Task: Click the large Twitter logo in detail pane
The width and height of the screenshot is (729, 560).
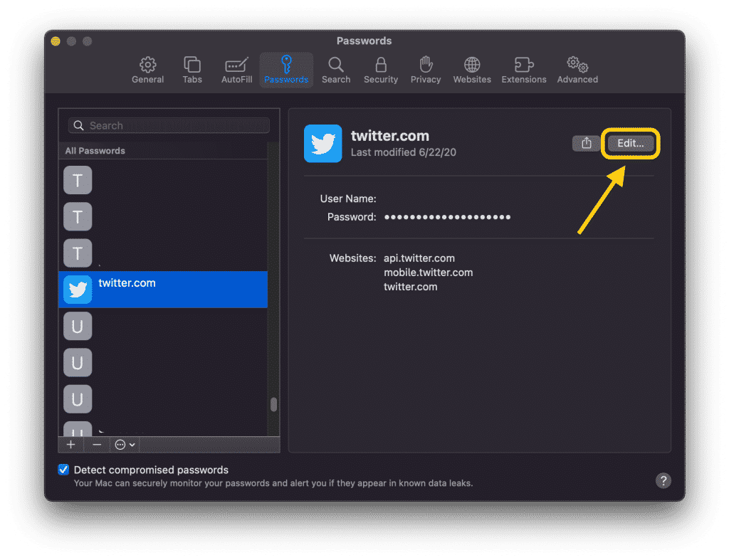Action: (x=322, y=143)
